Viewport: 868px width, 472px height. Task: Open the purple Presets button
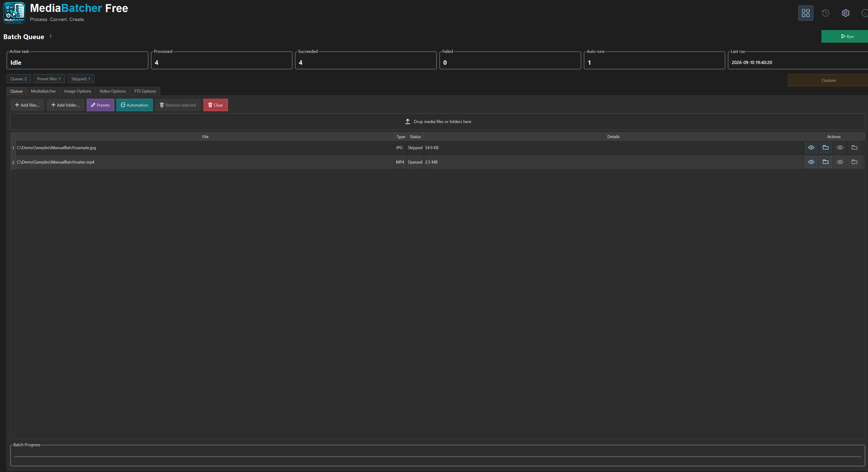(100, 105)
